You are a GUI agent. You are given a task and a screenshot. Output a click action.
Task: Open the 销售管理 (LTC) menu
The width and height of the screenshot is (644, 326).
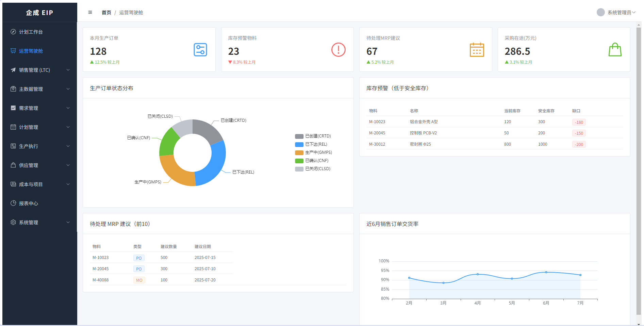[x=40, y=70]
